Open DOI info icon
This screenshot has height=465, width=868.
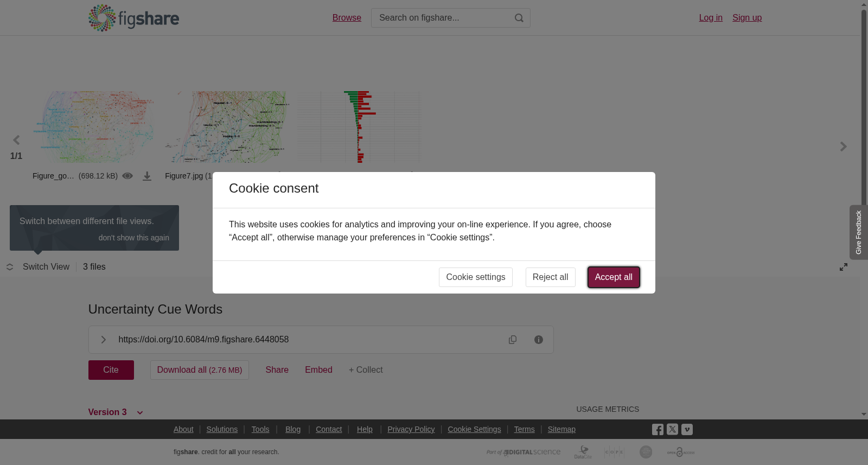pos(539,340)
